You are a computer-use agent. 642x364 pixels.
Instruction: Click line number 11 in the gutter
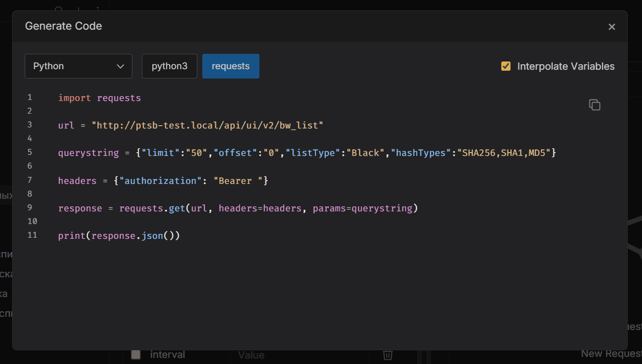click(x=32, y=235)
